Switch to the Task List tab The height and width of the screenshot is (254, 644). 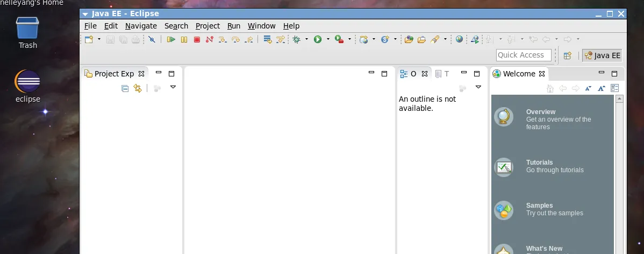442,74
